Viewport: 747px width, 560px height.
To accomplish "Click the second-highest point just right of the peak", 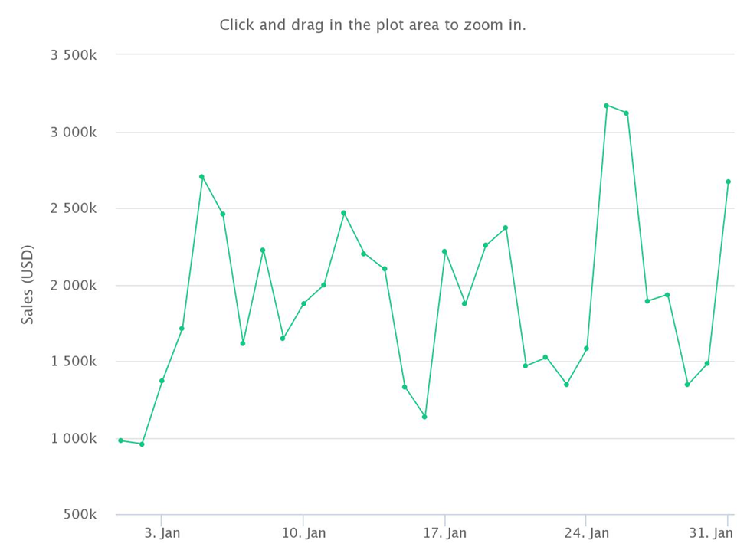I will click(627, 113).
